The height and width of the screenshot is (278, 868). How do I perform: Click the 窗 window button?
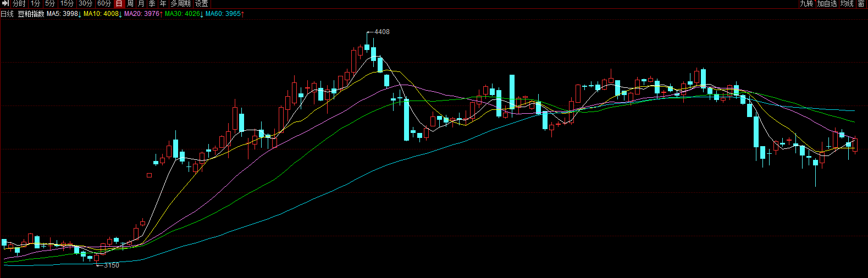(x=861, y=3)
